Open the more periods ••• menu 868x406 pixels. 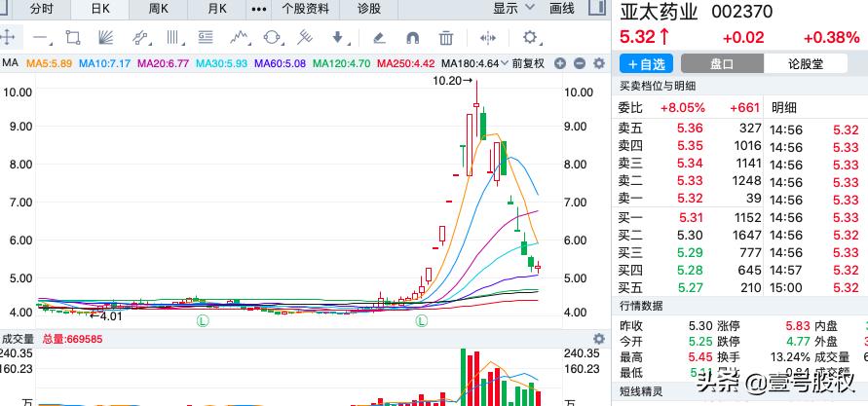(x=258, y=9)
